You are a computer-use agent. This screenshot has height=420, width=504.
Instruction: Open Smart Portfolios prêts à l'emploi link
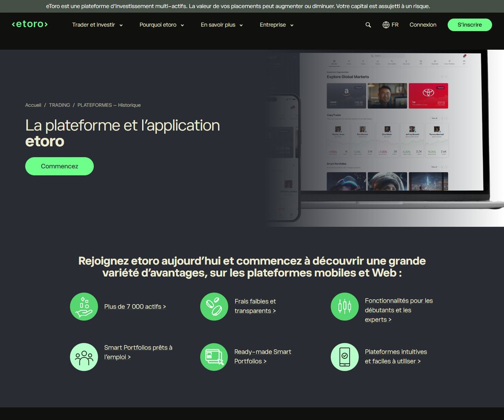pyautogui.click(x=138, y=352)
